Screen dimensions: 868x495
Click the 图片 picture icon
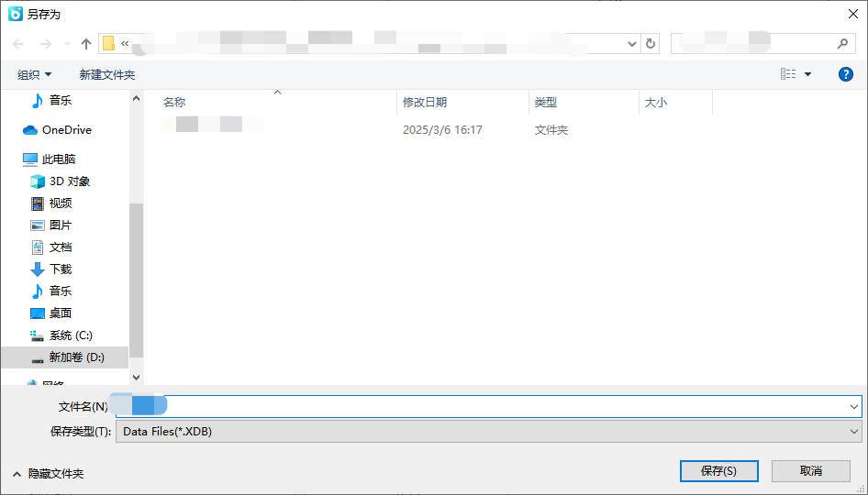[37, 225]
